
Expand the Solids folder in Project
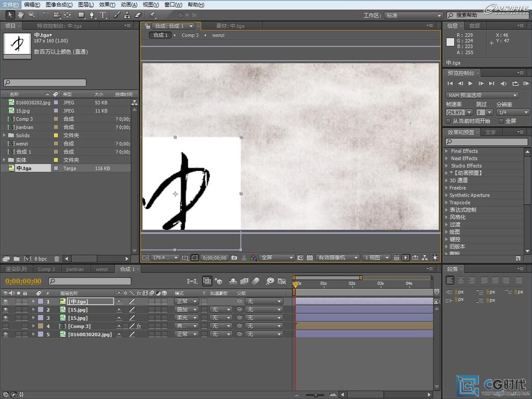(x=5, y=135)
